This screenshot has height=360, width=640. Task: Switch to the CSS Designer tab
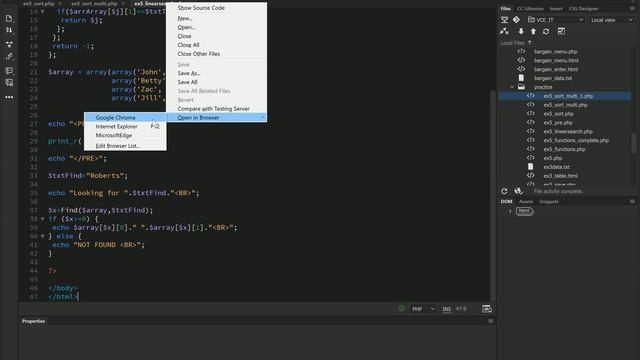(x=583, y=9)
